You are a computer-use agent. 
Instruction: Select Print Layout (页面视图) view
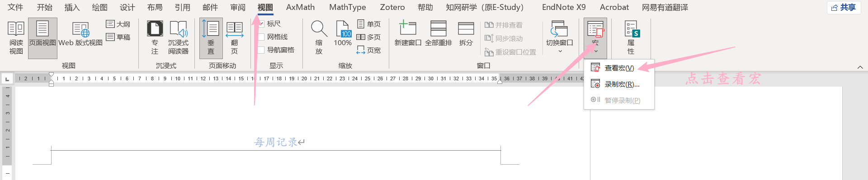point(42,38)
